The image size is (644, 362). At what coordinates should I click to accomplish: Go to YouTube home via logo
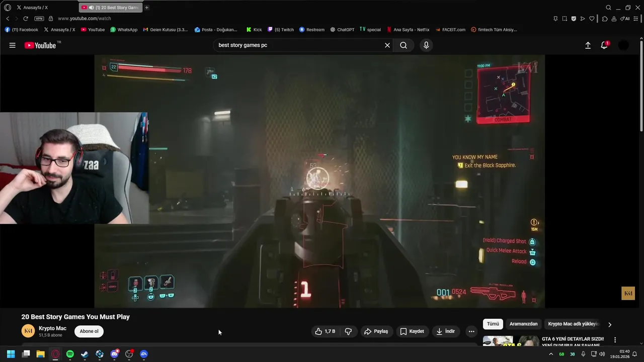(40, 45)
